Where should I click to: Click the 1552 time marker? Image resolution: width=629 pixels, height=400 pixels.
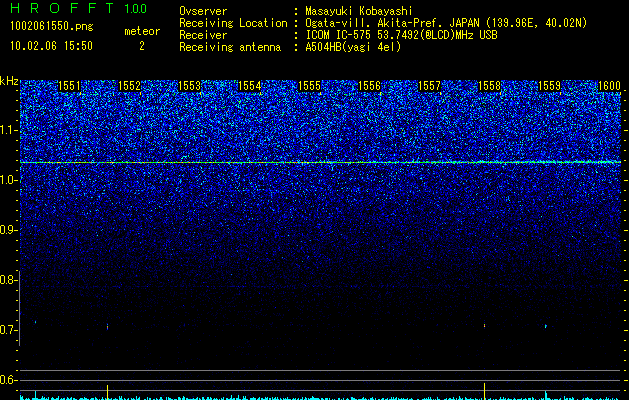click(130, 86)
